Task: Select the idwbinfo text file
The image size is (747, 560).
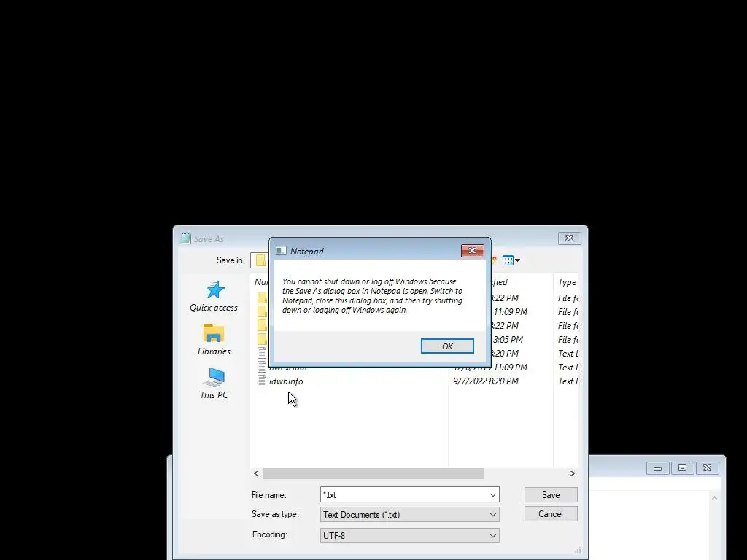Action: click(x=286, y=381)
